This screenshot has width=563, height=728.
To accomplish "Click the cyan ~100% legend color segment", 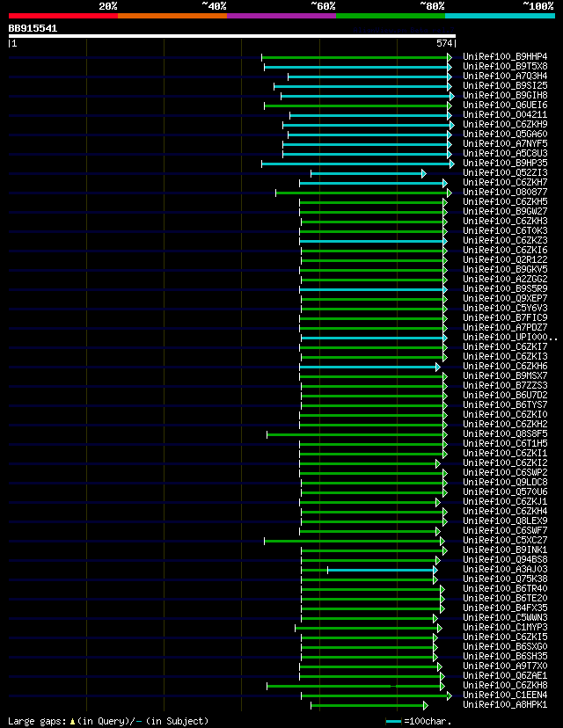I will coord(500,16).
